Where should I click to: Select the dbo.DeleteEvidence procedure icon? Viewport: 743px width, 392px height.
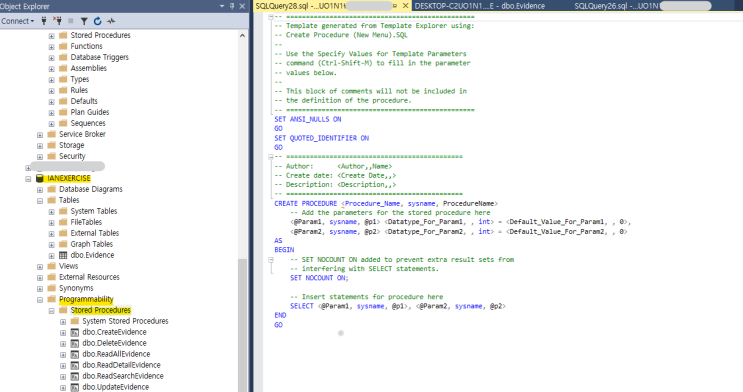(74, 343)
